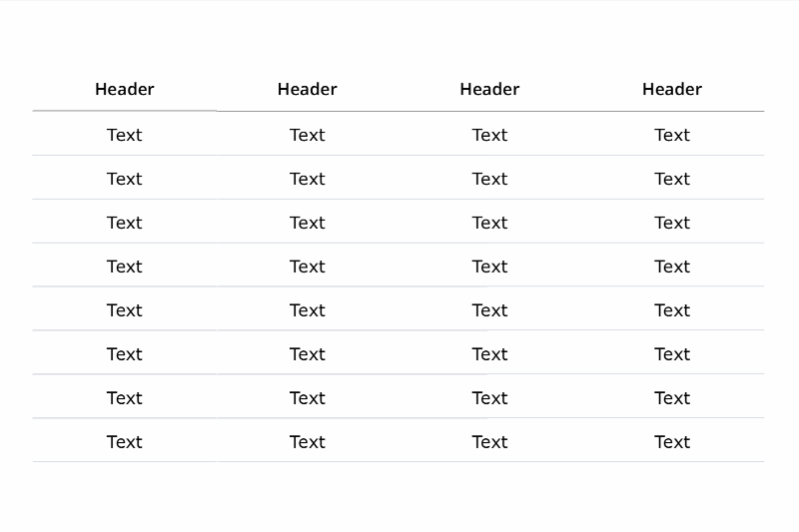Image resolution: width=799 pixels, height=532 pixels.
Task: Click the first column Header cell
Action: pos(124,89)
